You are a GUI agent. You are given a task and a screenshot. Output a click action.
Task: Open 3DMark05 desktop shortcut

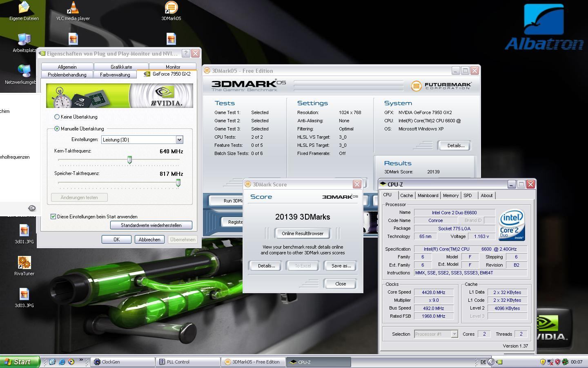click(171, 11)
